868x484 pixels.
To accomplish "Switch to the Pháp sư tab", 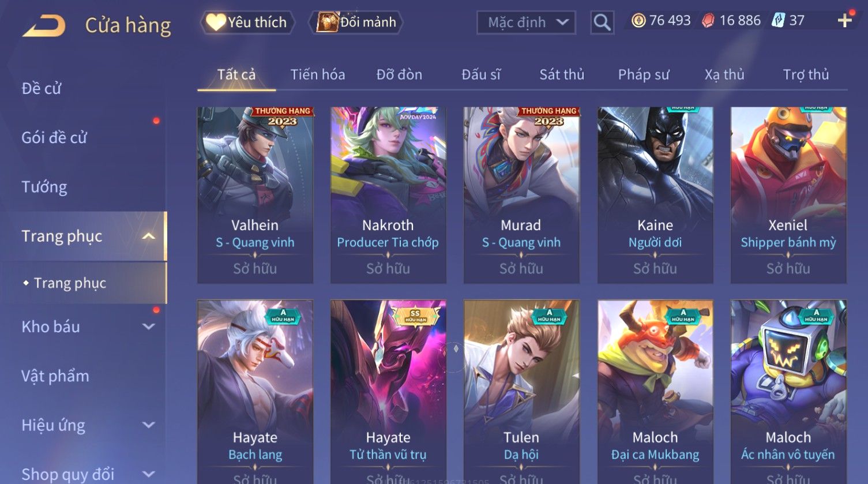I will (644, 74).
